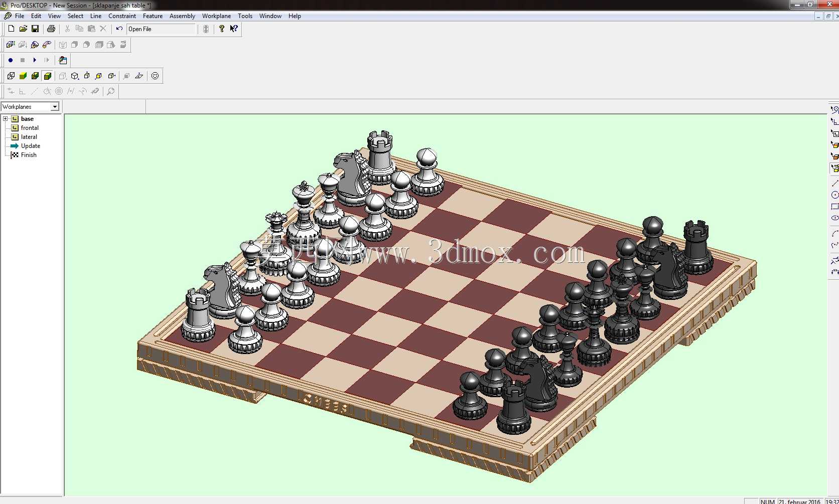Set the side view with the right-arrow cube
Viewport: 839px width, 504px height.
111,76
